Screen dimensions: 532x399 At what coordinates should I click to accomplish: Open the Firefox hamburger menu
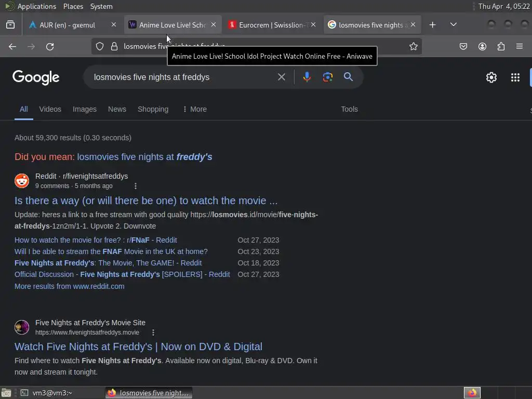tap(520, 46)
